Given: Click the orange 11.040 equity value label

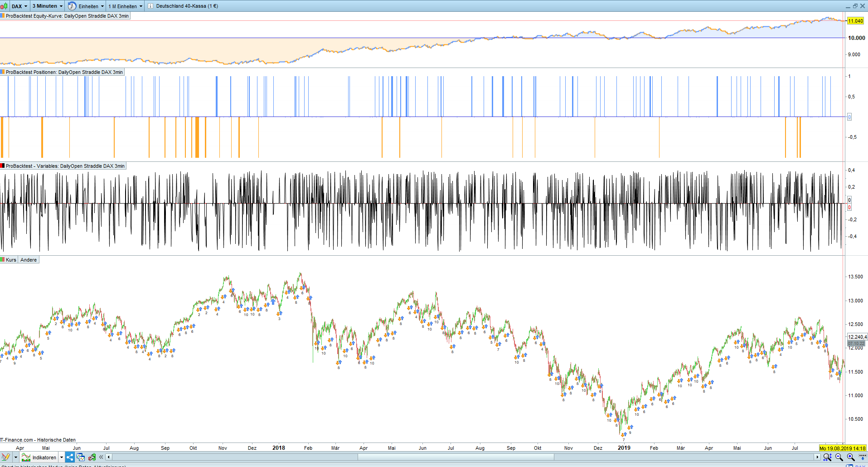Looking at the screenshot, I should point(856,21).
